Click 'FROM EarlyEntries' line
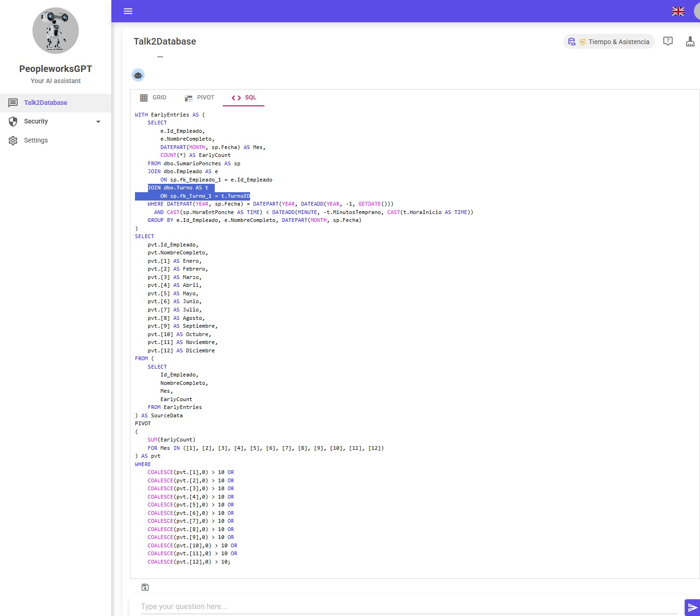The height and width of the screenshot is (616, 700). pyautogui.click(x=175, y=407)
